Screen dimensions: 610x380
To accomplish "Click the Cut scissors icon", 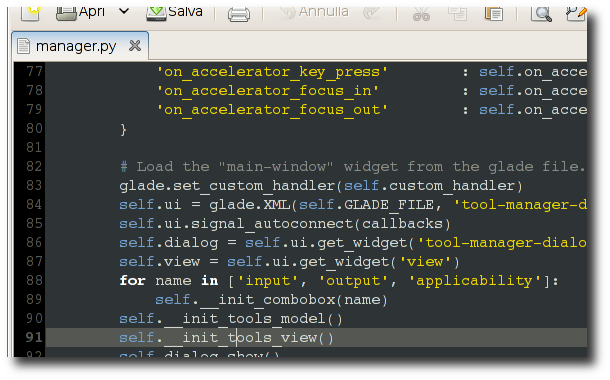I will (421, 14).
